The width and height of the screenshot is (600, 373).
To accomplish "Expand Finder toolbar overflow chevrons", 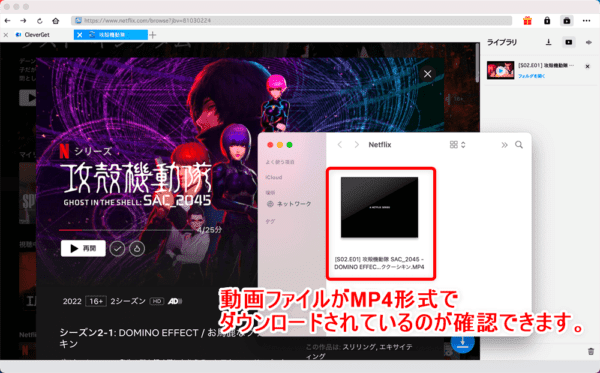I will 504,145.
